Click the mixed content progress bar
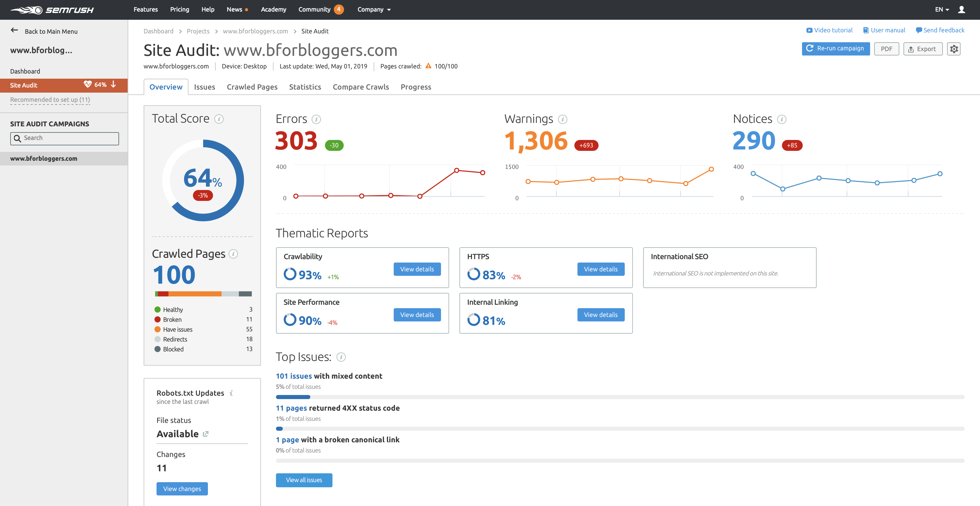 620,397
